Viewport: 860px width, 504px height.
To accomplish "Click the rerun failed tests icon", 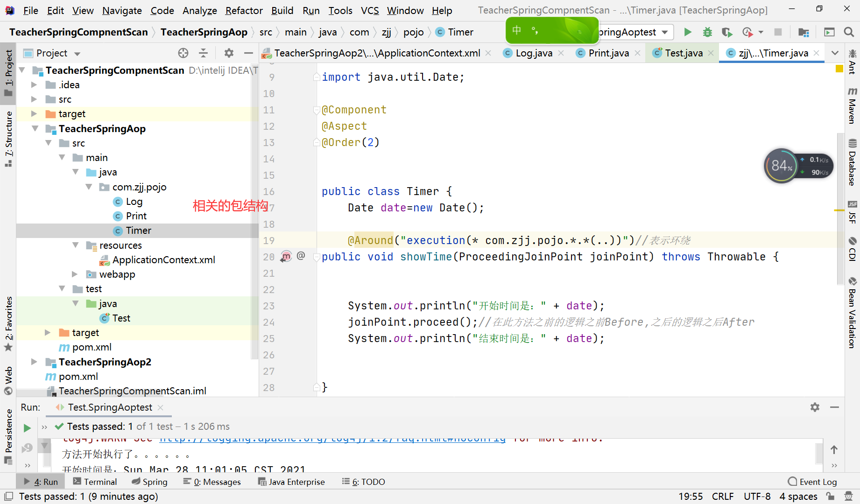I will pyautogui.click(x=27, y=448).
